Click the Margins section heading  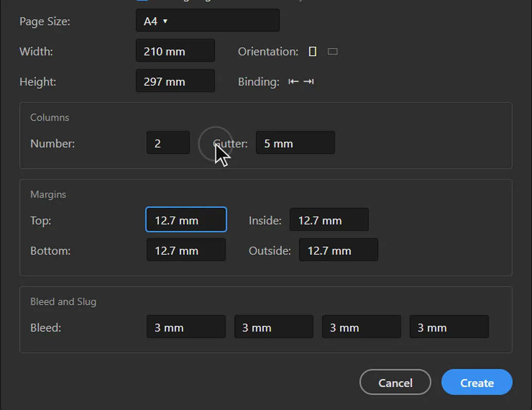click(x=48, y=195)
